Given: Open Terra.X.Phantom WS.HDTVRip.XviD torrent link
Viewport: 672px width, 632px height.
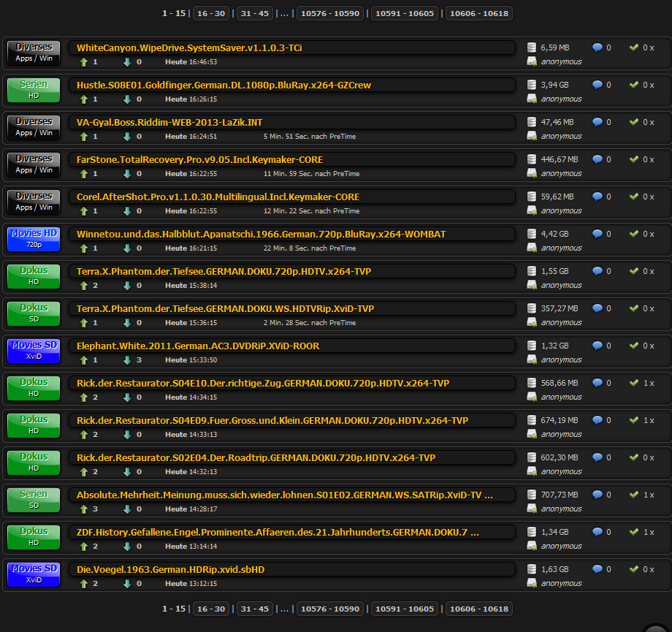Looking at the screenshot, I should [x=225, y=309].
